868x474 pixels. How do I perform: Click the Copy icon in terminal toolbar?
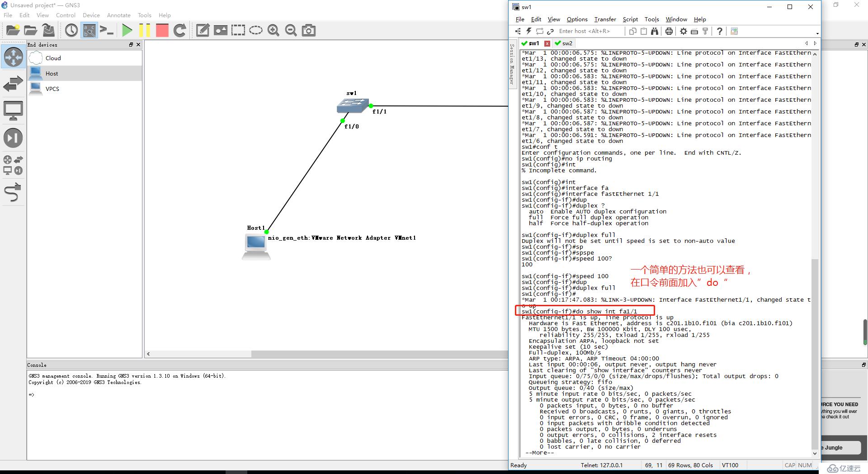[633, 31]
